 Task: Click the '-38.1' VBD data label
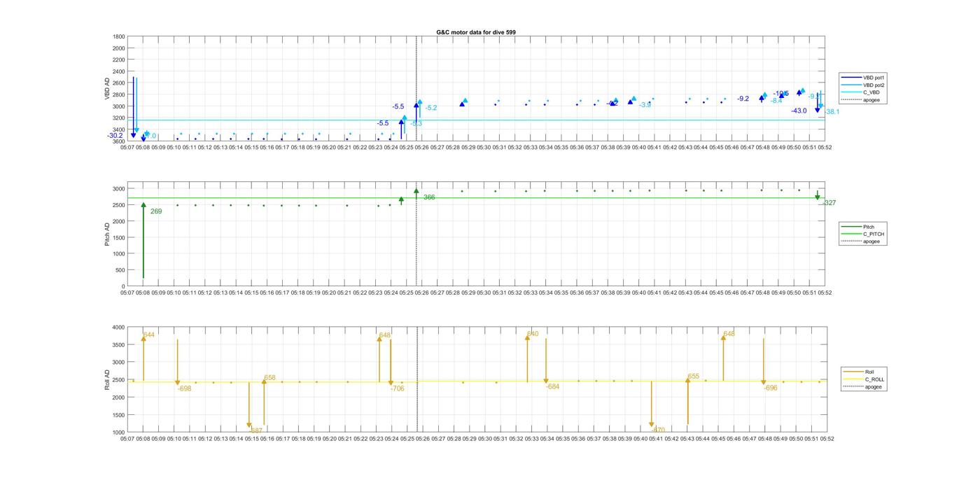click(x=832, y=112)
